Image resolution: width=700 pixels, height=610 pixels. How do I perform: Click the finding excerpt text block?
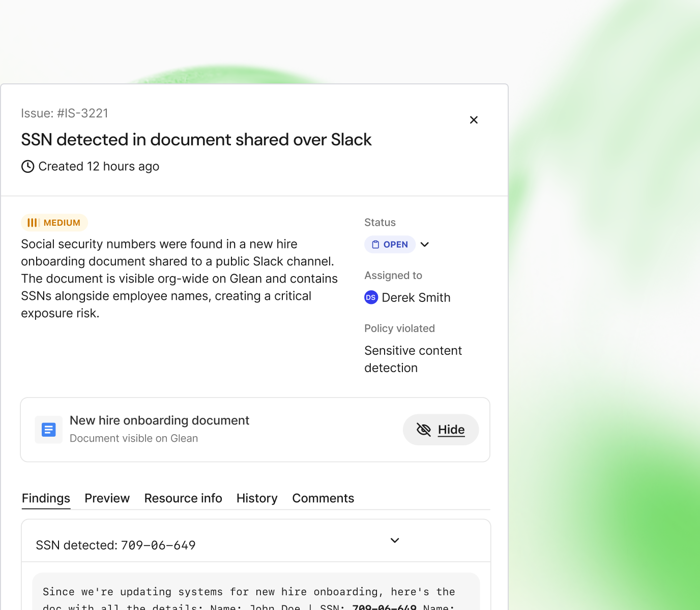point(256,592)
